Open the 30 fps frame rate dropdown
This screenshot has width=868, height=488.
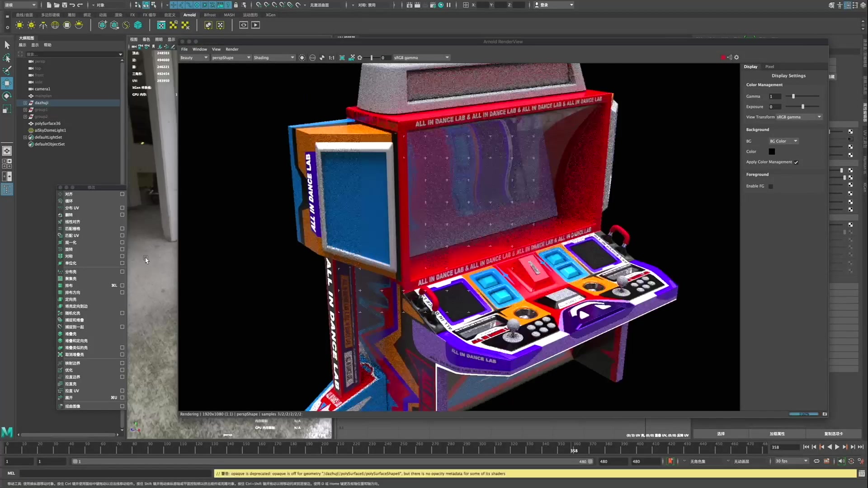pos(792,461)
